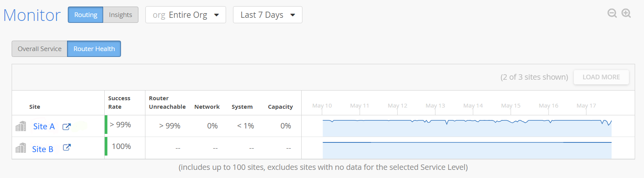Open the Site B link
This screenshot has width=644, height=178.
coord(43,149)
